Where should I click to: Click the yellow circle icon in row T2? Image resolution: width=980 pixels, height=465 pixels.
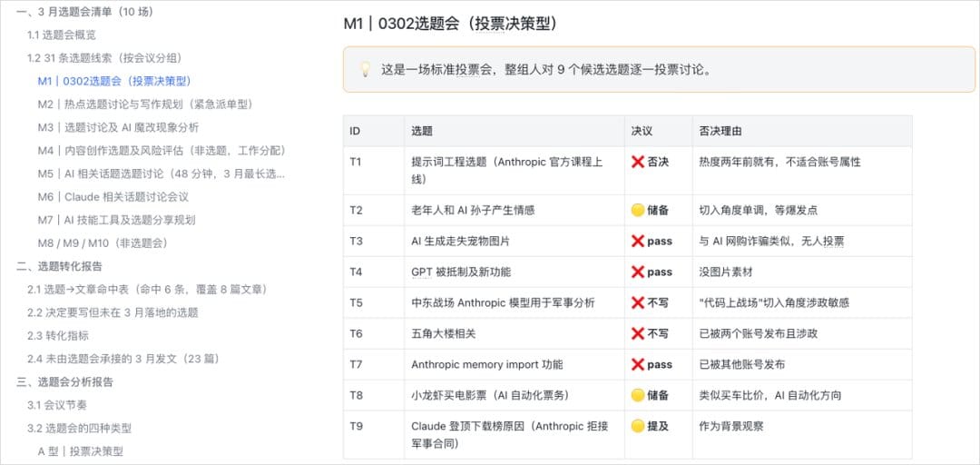click(638, 211)
